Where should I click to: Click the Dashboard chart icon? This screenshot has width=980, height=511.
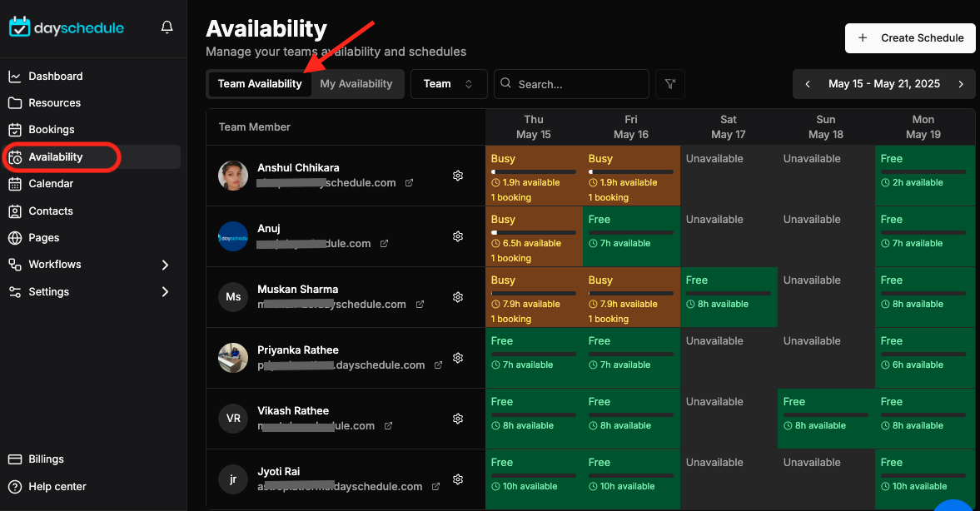coord(15,77)
